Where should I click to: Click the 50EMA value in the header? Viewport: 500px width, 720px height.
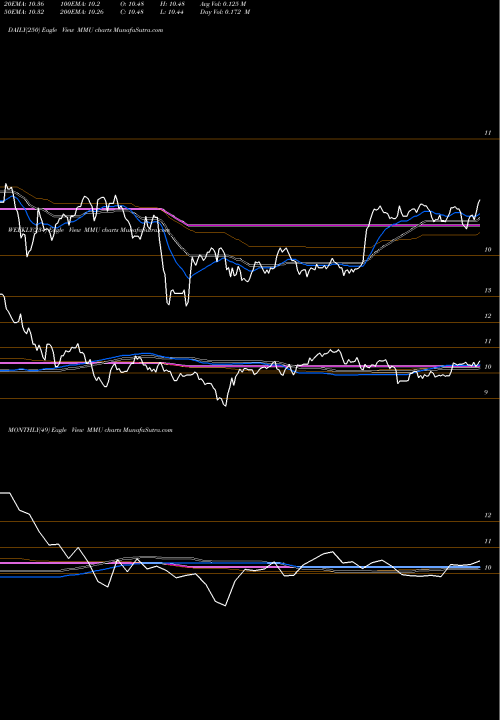22,12
